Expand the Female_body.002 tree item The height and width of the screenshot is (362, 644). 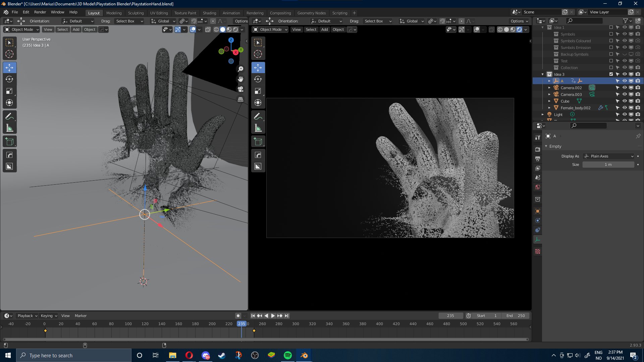[x=549, y=108]
